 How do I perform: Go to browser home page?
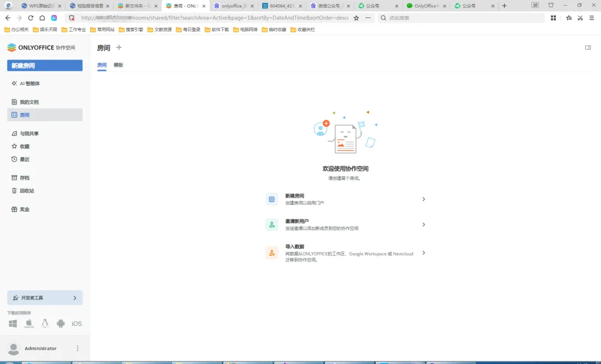pos(42,18)
